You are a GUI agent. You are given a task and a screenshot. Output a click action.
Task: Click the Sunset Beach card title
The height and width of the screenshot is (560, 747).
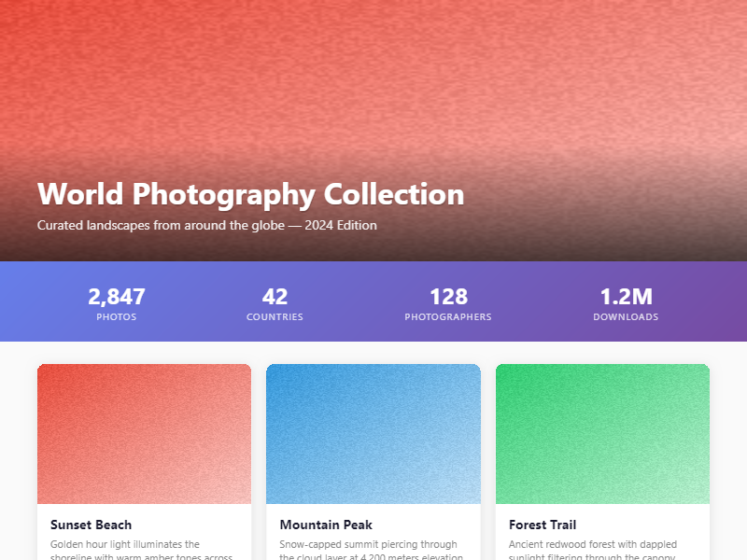[x=91, y=525]
